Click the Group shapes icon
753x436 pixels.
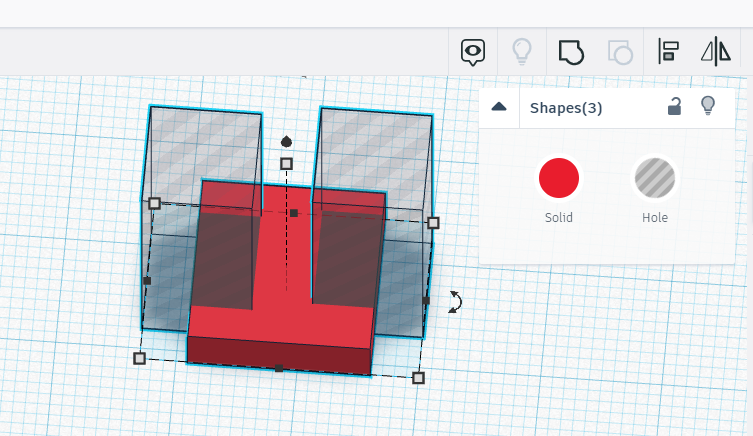571,52
